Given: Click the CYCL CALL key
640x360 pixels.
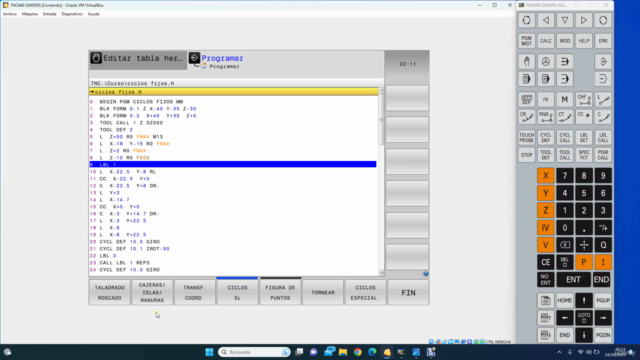Looking at the screenshot, I should click(565, 138).
